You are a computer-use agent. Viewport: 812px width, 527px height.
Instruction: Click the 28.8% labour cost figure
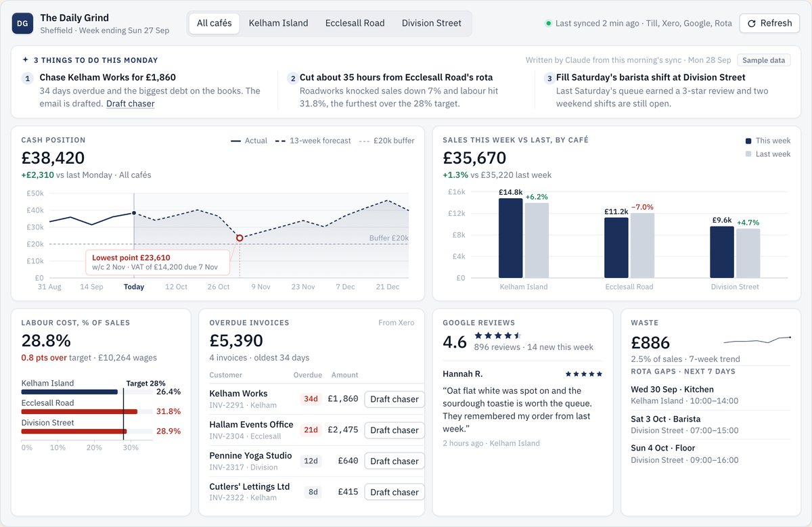click(46, 340)
